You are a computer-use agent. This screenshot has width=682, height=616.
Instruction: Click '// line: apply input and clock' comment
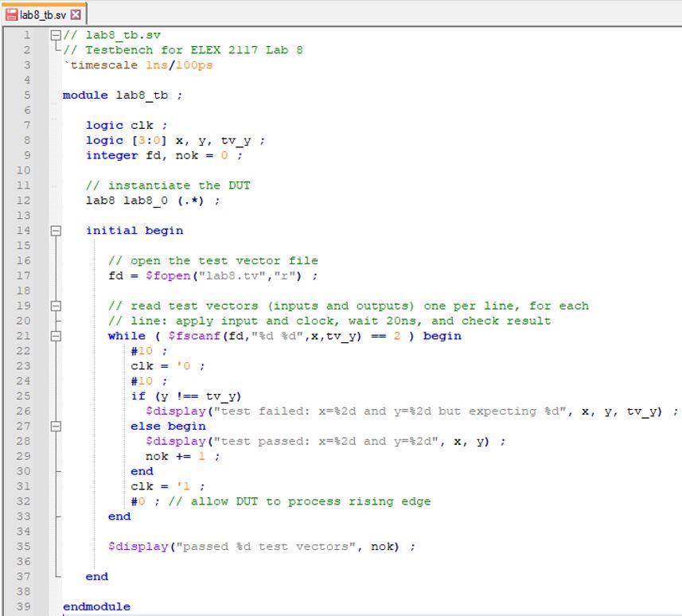329,321
